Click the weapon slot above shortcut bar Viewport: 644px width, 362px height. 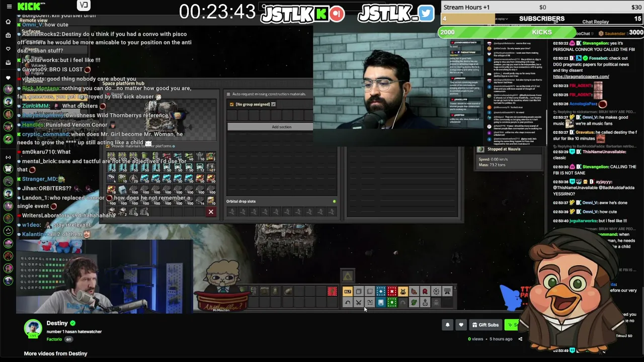[348, 276]
